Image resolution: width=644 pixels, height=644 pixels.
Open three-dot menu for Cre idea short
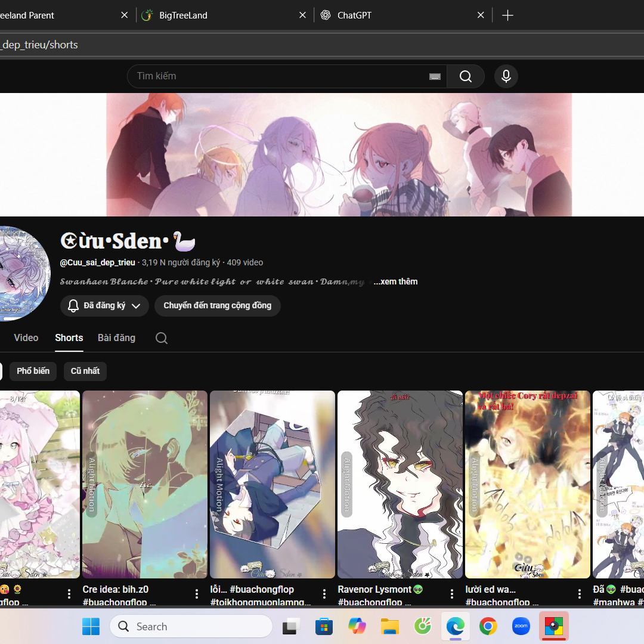click(197, 594)
